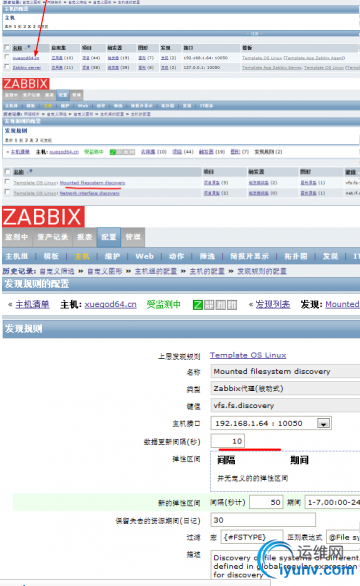Click the large ZABBIX logo
Viewport: 360px width, 586px height.
pyautogui.click(x=43, y=217)
